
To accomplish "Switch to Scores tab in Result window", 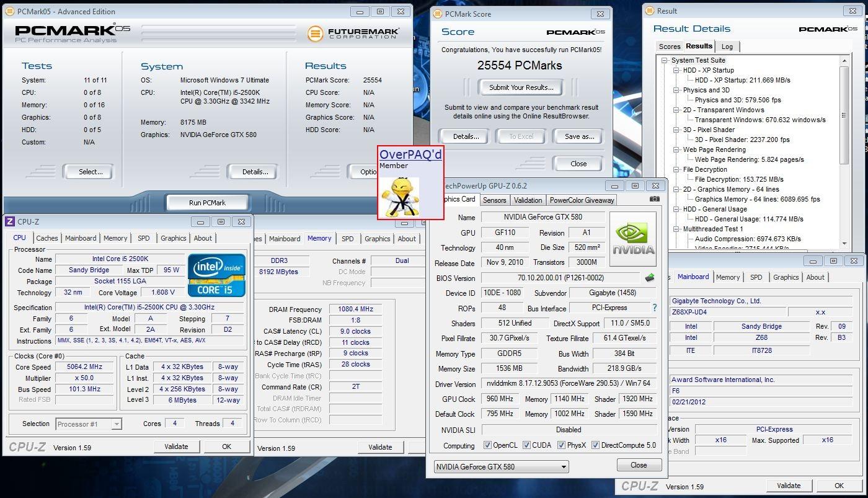I will point(670,47).
